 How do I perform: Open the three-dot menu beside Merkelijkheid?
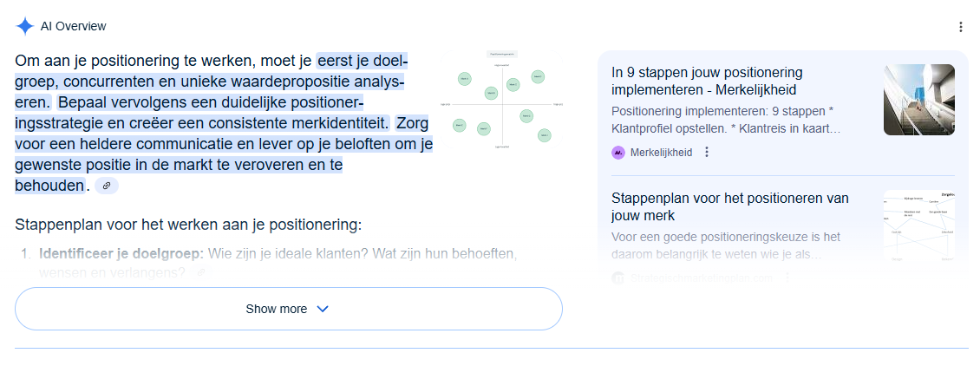coord(707,152)
